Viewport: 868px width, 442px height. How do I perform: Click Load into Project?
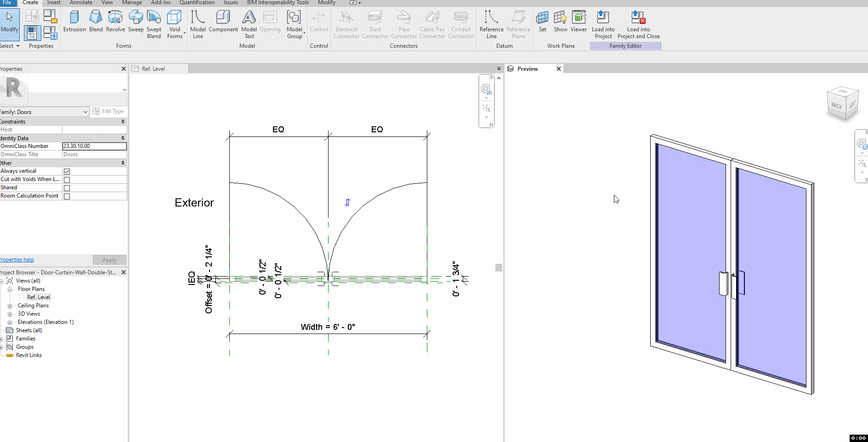[x=603, y=25]
